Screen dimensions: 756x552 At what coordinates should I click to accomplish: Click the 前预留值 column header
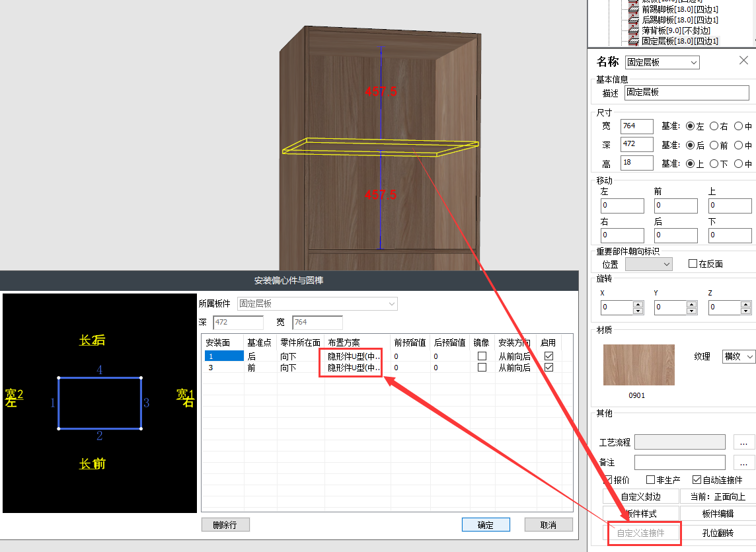pos(410,342)
